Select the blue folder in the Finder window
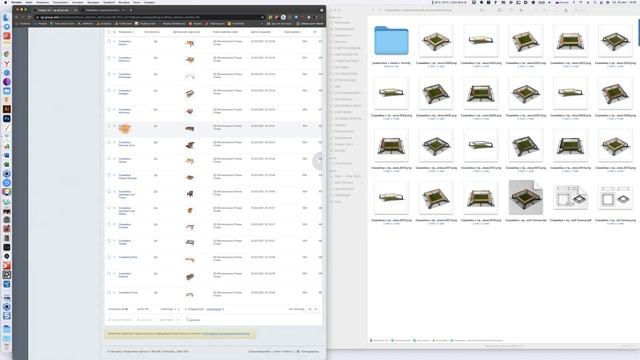The image size is (640, 360). point(391,40)
